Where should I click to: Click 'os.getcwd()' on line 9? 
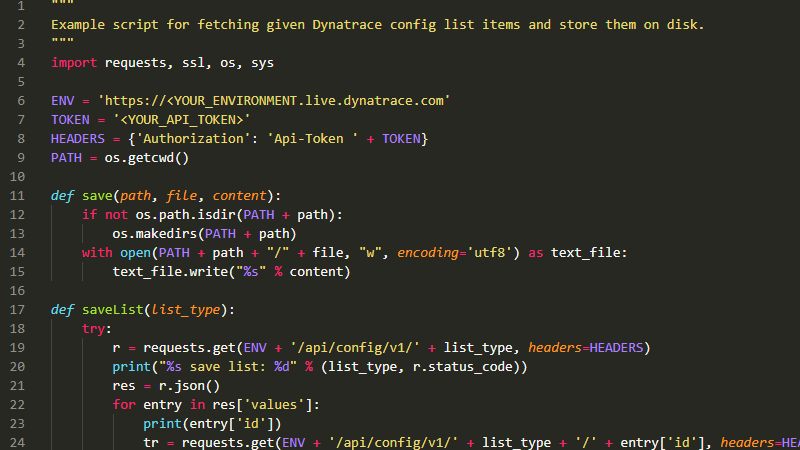point(147,158)
